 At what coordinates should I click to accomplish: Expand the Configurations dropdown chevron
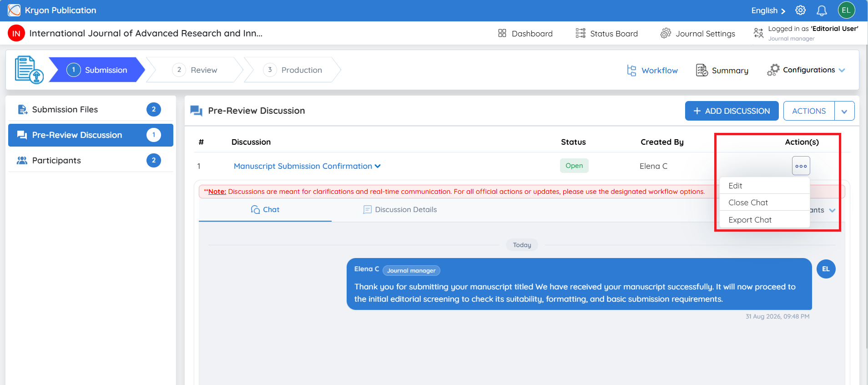tap(842, 70)
